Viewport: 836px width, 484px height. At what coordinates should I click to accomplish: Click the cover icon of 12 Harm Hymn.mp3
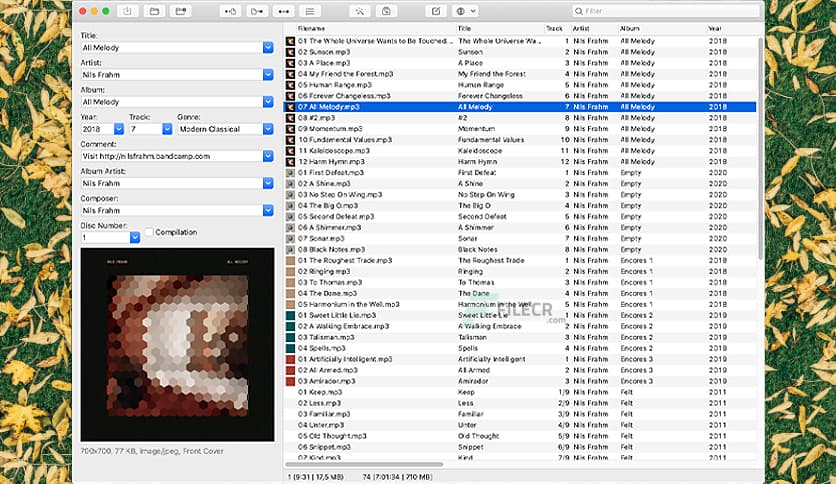[x=290, y=162]
